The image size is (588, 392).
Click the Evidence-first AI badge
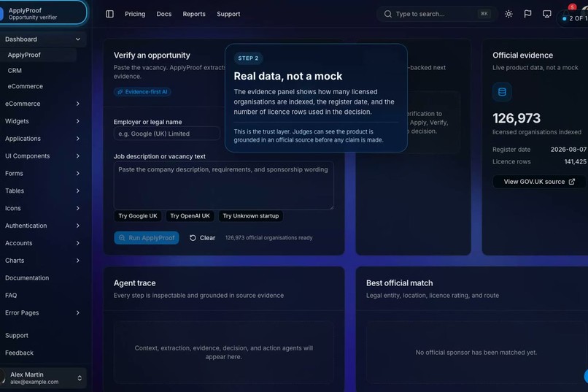click(x=142, y=92)
